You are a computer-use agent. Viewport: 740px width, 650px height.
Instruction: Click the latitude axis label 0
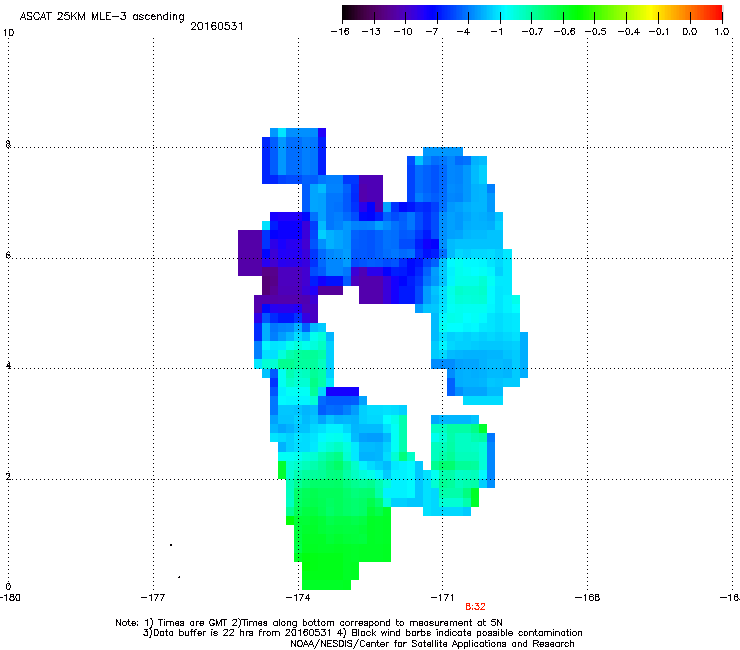(8, 587)
